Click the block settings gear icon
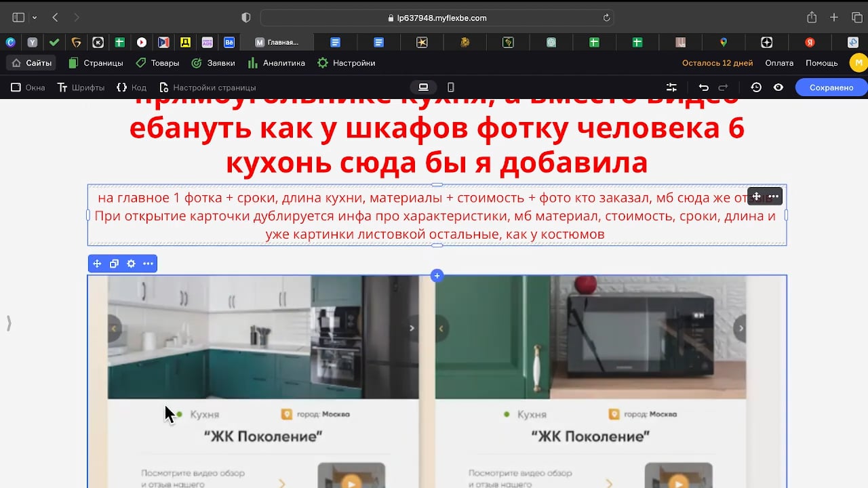868x488 pixels. click(x=131, y=264)
